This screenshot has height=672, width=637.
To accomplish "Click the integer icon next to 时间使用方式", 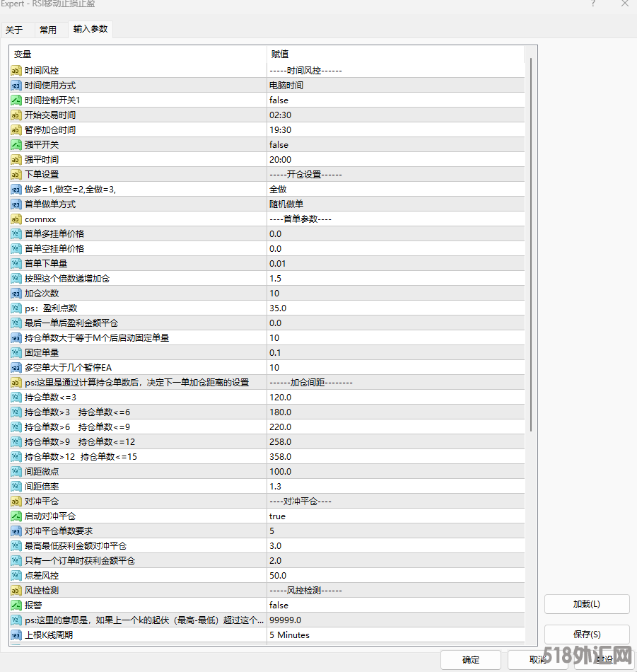I will (16, 86).
